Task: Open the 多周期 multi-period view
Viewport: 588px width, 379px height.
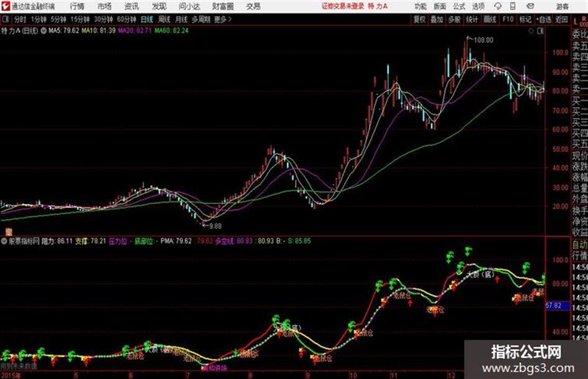Action: tap(201, 19)
